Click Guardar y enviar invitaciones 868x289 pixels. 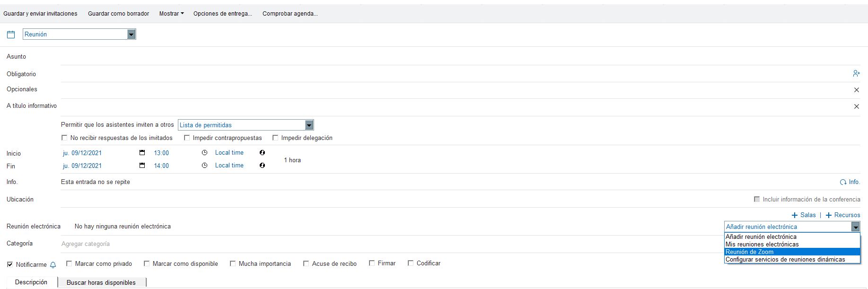pos(40,14)
